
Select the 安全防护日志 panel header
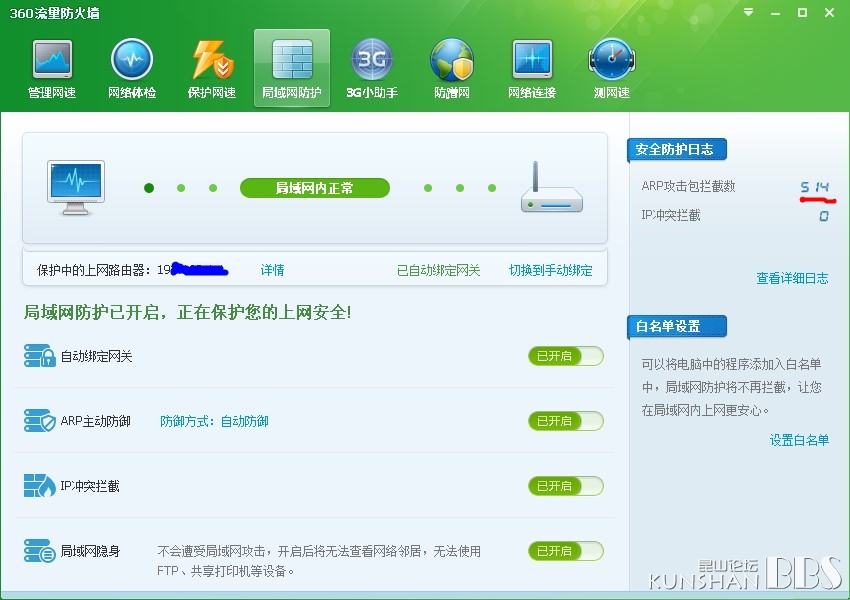(x=676, y=150)
